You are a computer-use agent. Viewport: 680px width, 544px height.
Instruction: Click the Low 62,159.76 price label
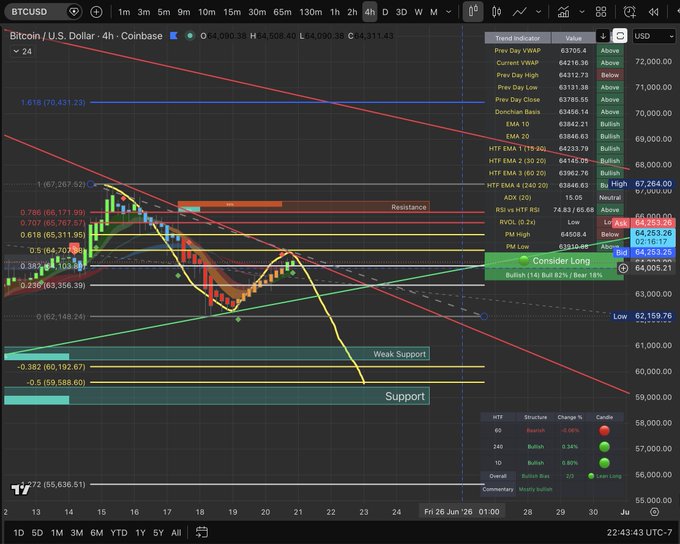click(x=643, y=316)
